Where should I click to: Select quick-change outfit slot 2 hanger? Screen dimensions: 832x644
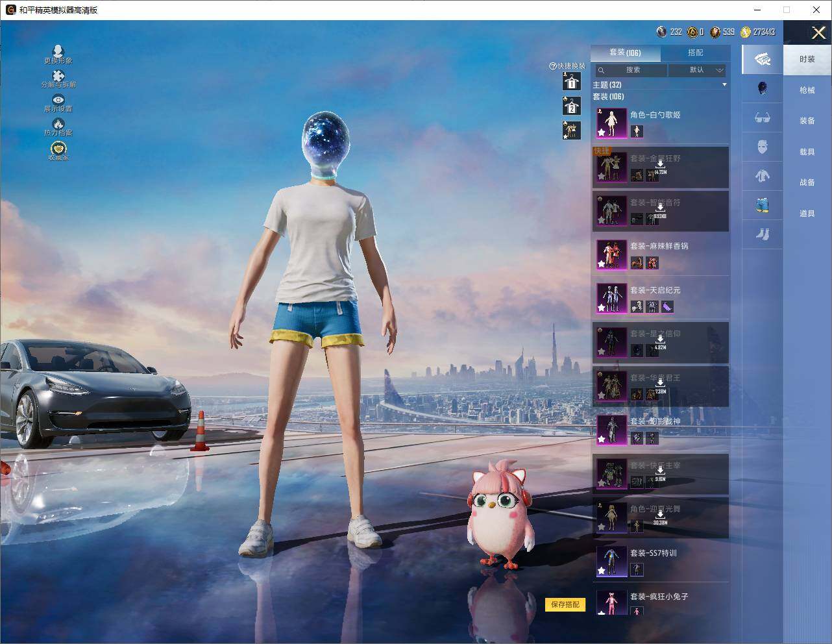pyautogui.click(x=571, y=106)
